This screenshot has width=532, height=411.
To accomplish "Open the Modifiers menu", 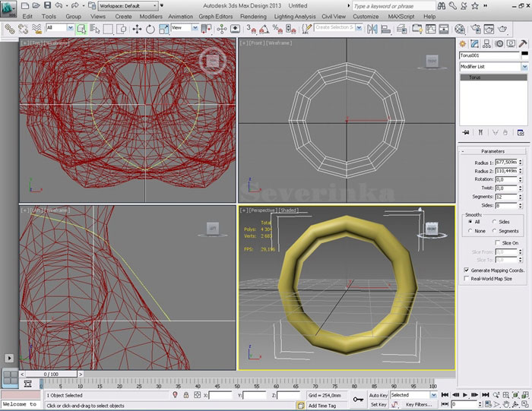I will click(x=150, y=16).
